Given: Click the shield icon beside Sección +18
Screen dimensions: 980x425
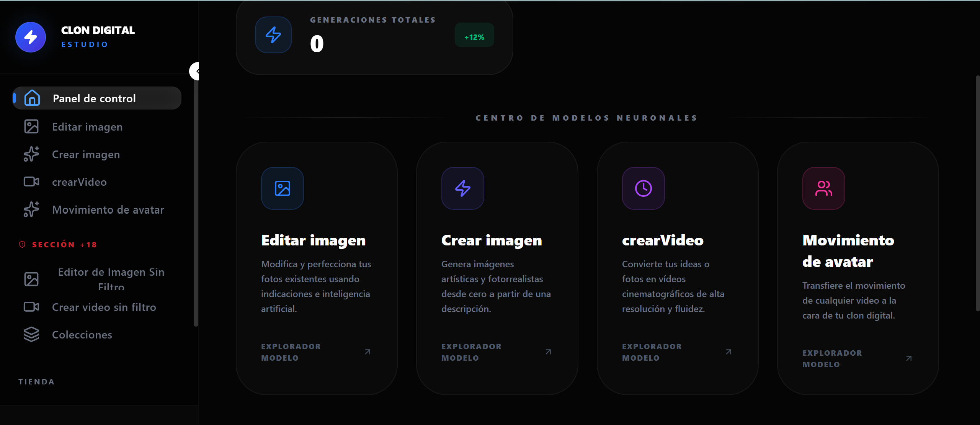Looking at the screenshot, I should coord(23,244).
